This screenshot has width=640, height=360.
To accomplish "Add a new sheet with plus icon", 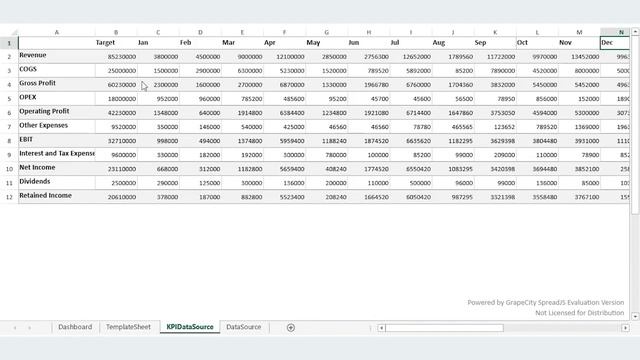I will click(291, 327).
